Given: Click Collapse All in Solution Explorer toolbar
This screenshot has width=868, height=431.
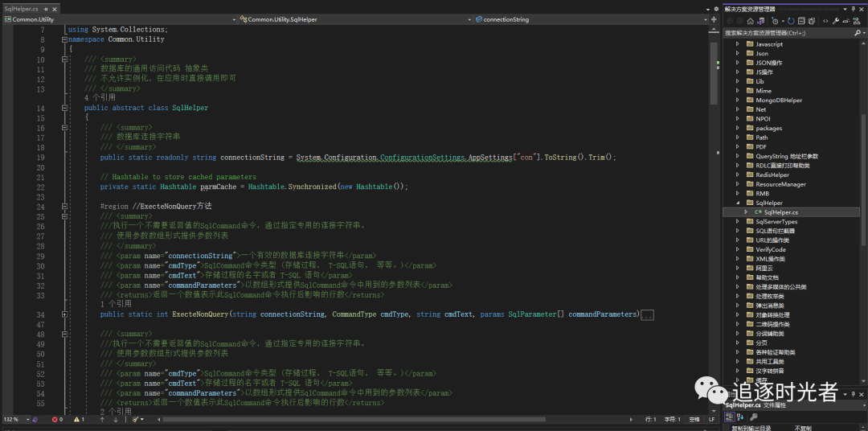Looking at the screenshot, I should click(800, 21).
